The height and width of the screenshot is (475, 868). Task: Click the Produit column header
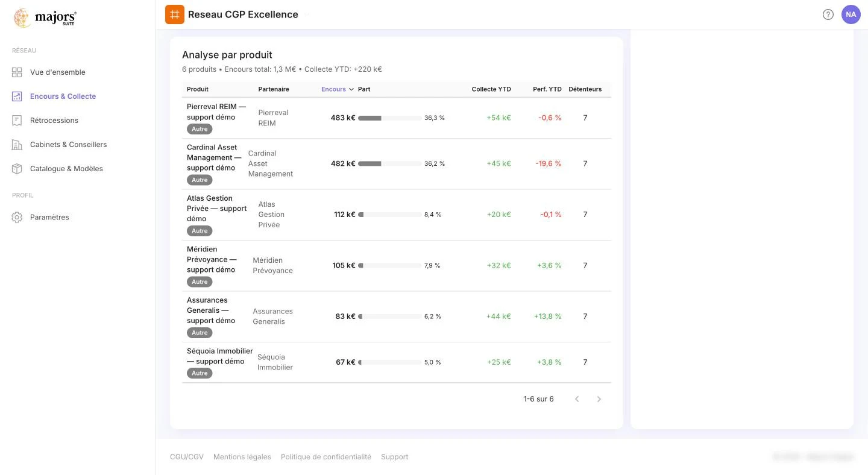pyautogui.click(x=198, y=89)
